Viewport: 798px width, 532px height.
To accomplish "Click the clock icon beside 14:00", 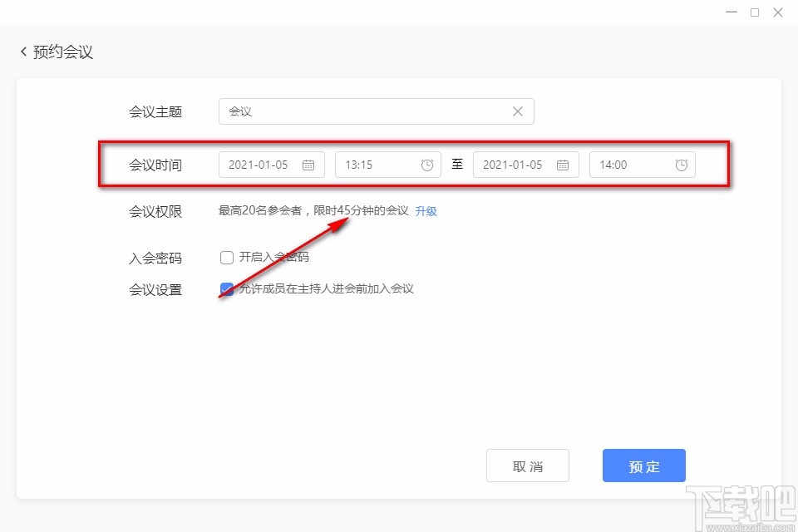I will click(x=682, y=165).
